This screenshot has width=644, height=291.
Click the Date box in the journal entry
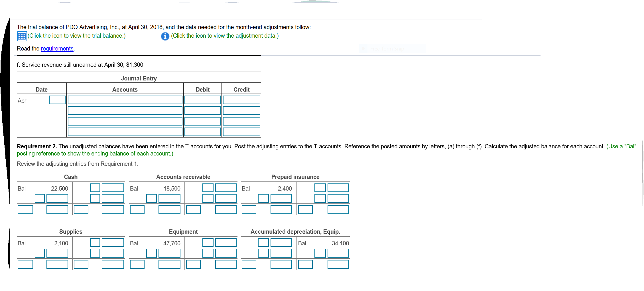point(57,100)
